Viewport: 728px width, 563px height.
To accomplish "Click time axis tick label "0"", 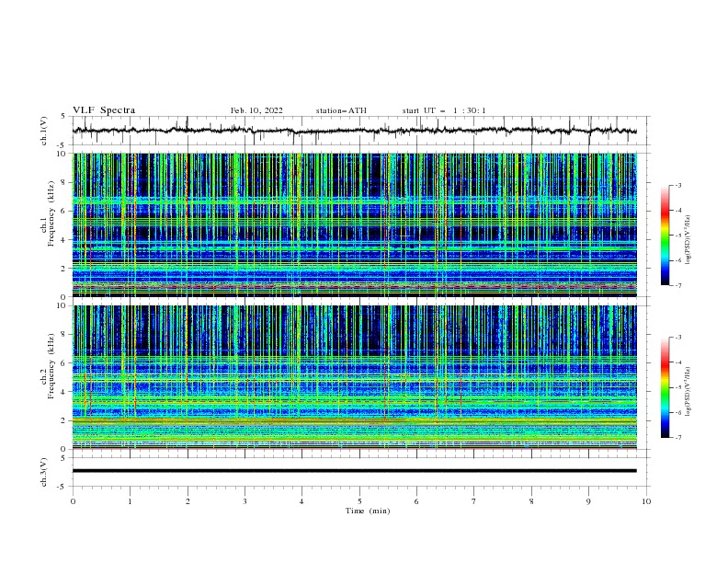I will pos(73,501).
